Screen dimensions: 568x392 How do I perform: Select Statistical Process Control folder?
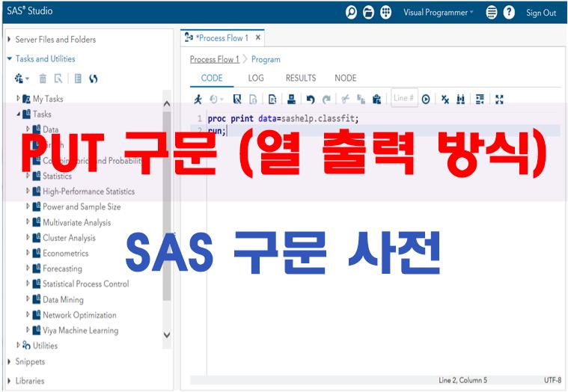(x=86, y=284)
